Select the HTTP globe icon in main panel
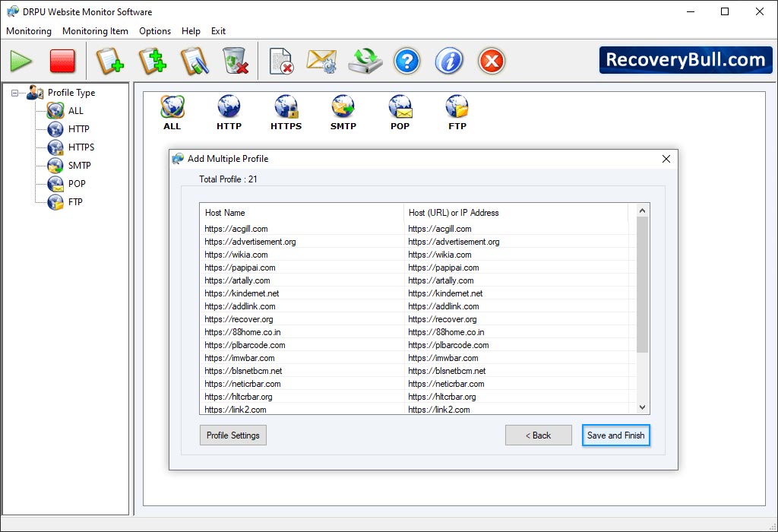The image size is (778, 532). tap(229, 112)
